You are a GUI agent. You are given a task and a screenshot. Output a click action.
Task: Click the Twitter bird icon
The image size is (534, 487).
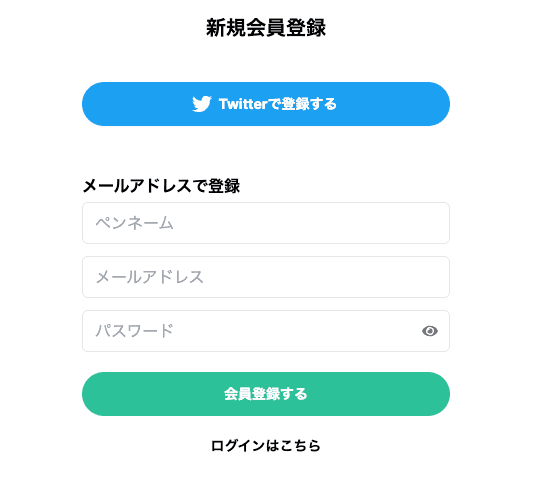[202, 104]
